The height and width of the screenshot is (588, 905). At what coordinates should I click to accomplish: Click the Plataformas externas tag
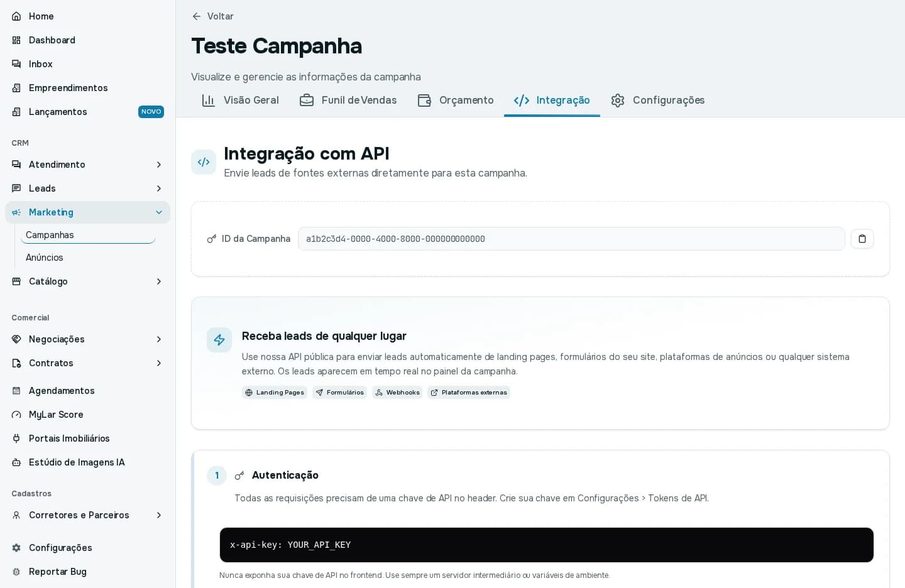469,393
